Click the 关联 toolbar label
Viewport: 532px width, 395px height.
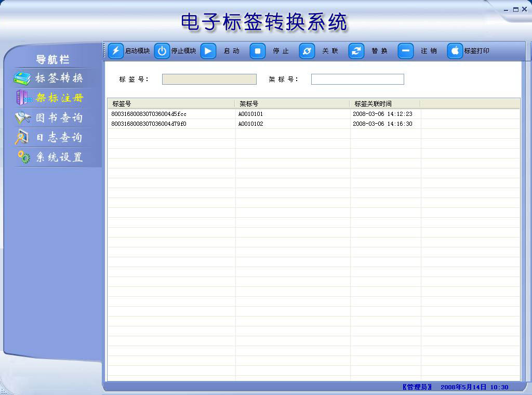coord(330,51)
